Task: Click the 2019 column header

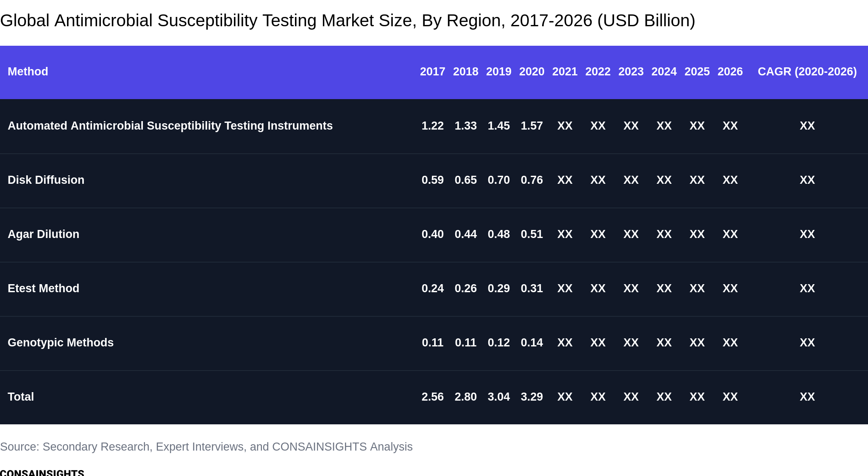Action: tap(499, 72)
